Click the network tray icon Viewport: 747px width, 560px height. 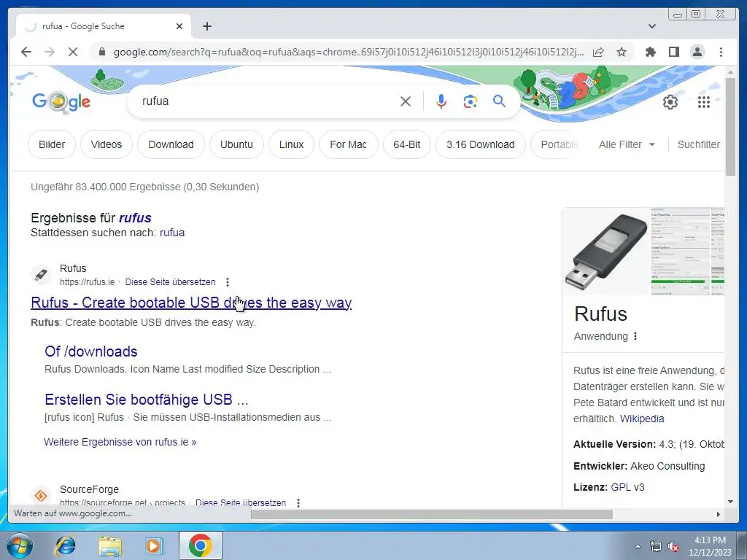(x=656, y=547)
